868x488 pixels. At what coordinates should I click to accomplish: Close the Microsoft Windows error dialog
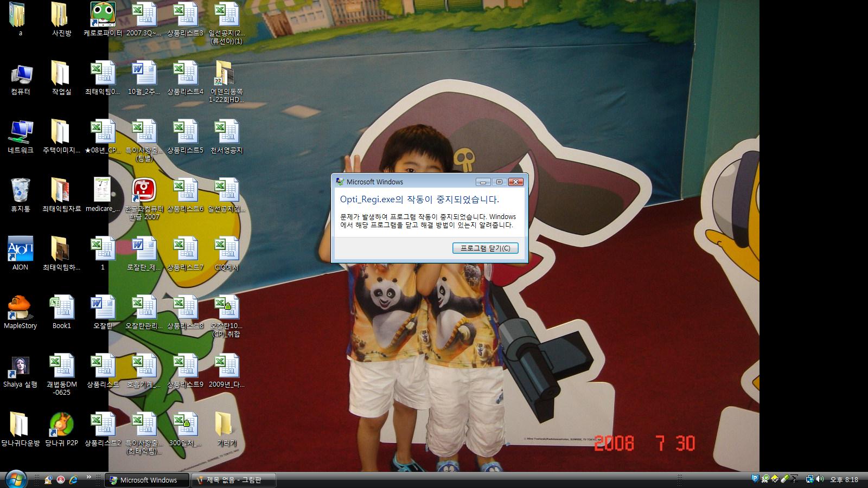516,182
